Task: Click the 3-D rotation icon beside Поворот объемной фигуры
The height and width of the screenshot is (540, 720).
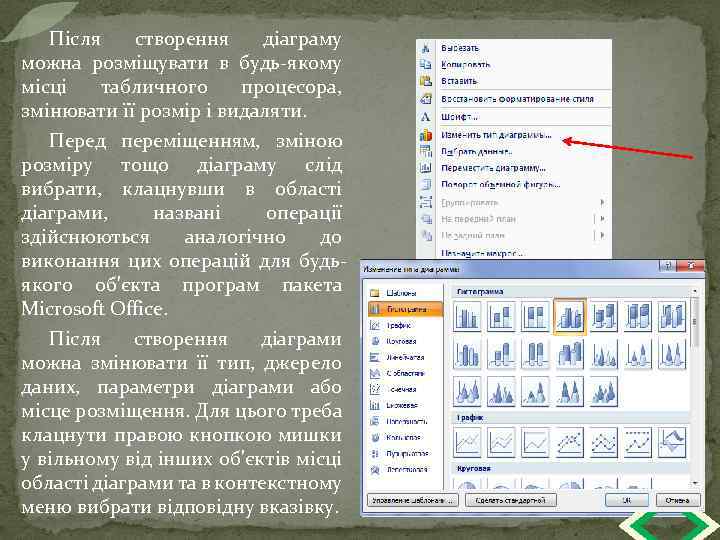Action: 426,185
